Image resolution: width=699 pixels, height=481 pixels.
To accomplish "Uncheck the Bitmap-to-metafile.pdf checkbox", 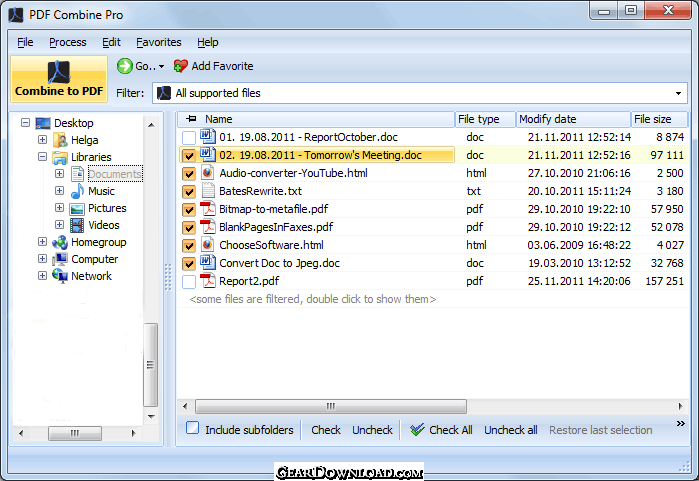I will coord(189,210).
